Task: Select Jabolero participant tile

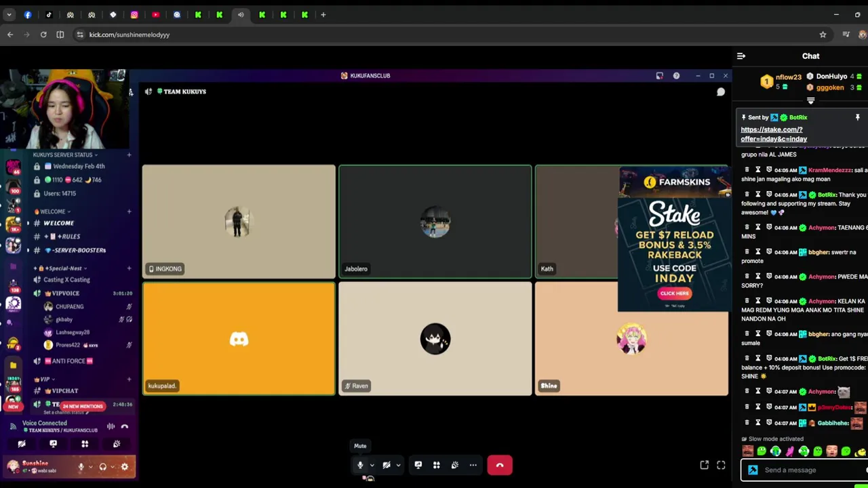Action: [435, 222]
